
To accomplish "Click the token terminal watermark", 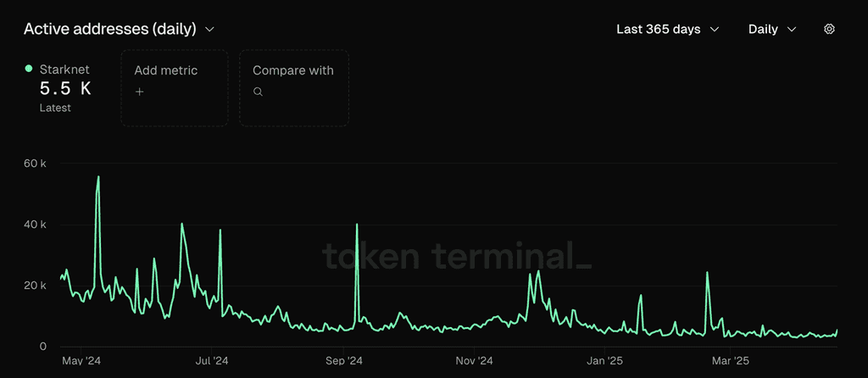I will click(x=457, y=256).
